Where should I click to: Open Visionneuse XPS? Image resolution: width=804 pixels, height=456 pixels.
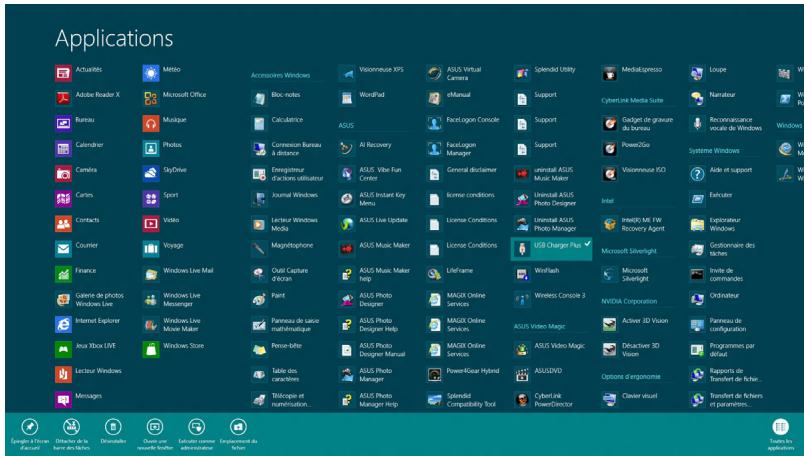(x=372, y=73)
